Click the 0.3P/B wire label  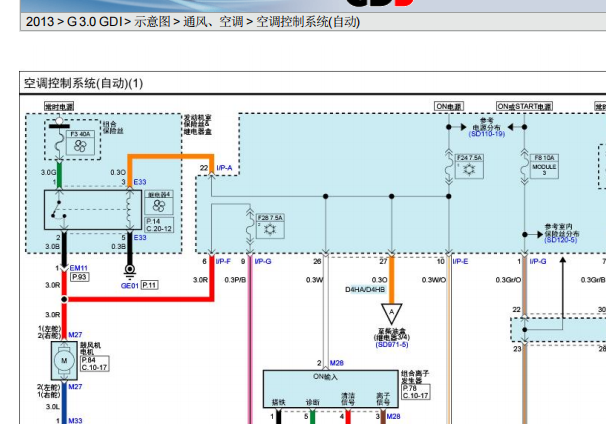(x=235, y=279)
